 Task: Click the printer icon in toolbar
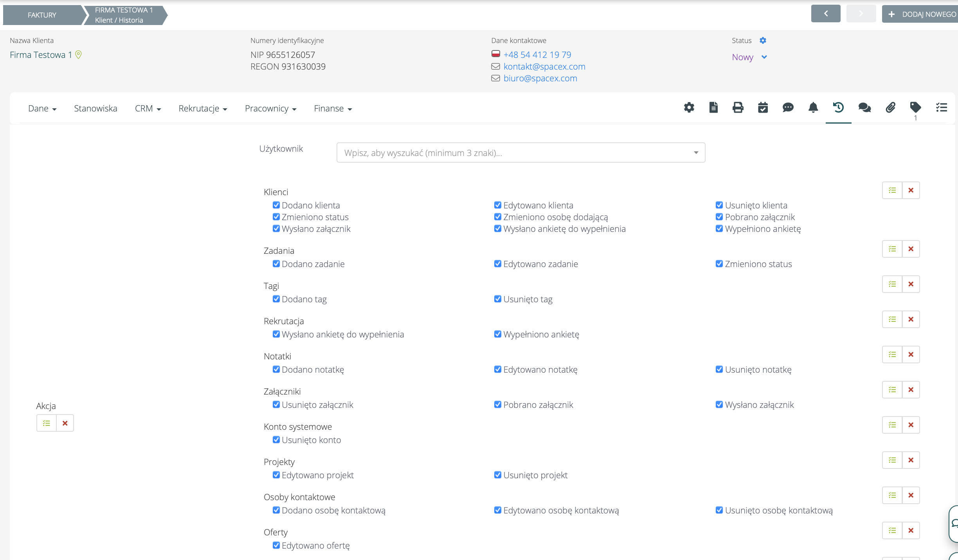738,108
